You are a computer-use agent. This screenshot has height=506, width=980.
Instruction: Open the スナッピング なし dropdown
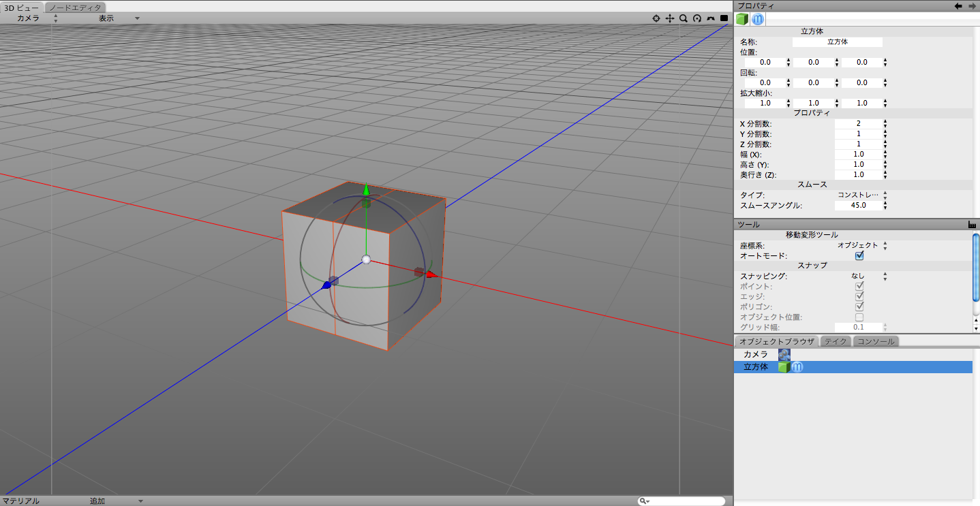(861, 276)
